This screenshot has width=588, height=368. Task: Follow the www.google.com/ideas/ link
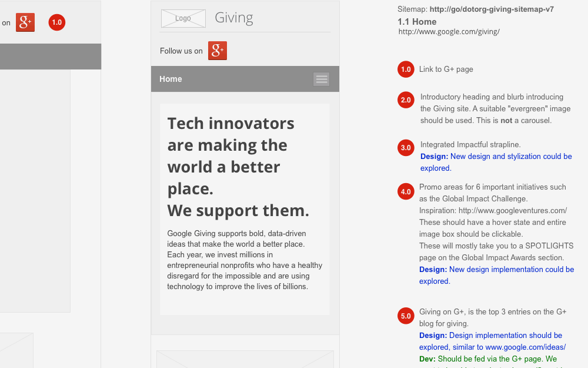tap(526, 347)
